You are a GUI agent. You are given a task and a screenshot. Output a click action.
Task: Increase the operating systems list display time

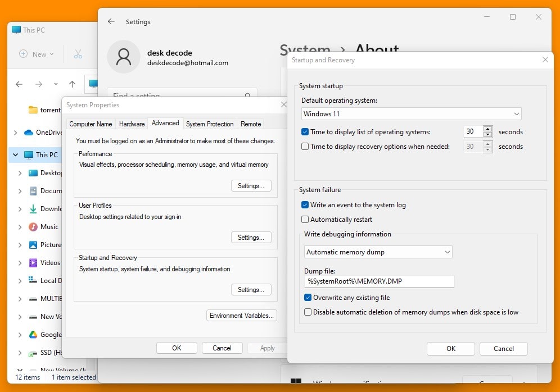[x=487, y=129]
